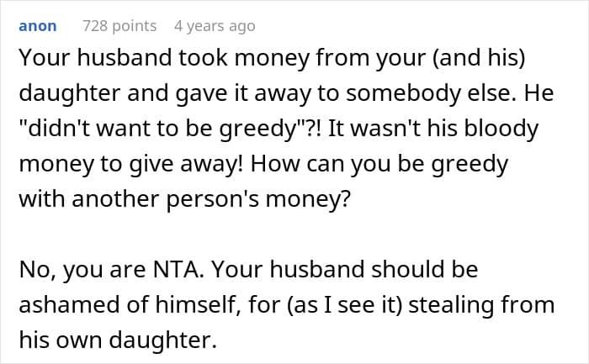
Task: Click the words 'stealing from'
Action: click(x=481, y=304)
